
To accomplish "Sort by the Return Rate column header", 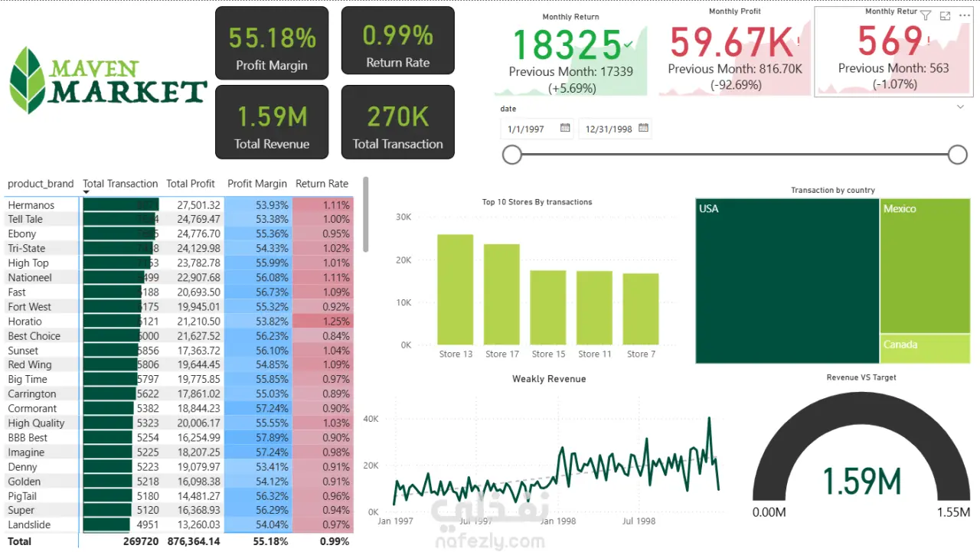I will point(322,184).
